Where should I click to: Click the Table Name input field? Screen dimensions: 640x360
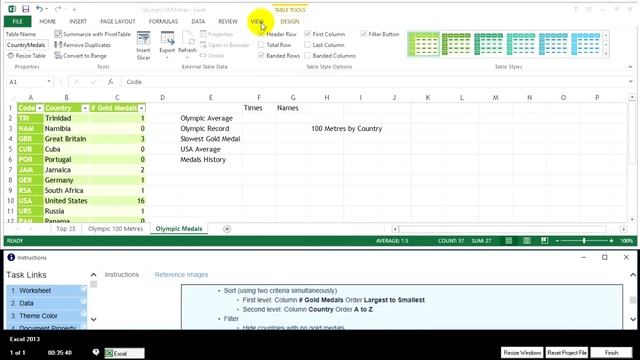click(x=27, y=45)
